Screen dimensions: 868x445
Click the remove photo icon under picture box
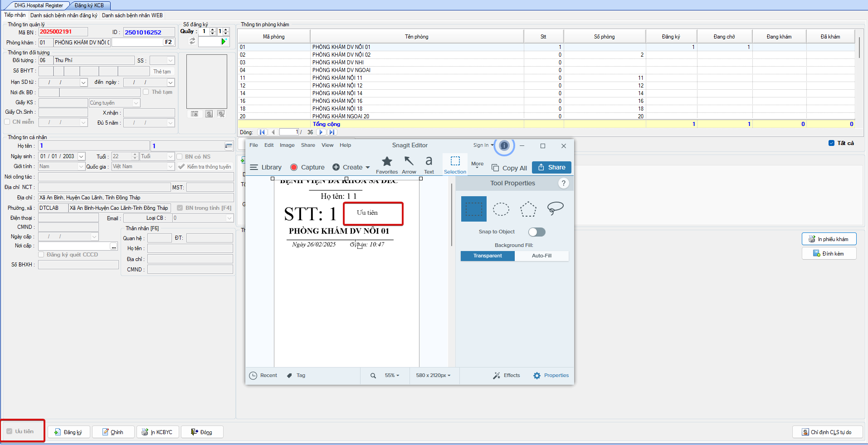click(x=221, y=114)
